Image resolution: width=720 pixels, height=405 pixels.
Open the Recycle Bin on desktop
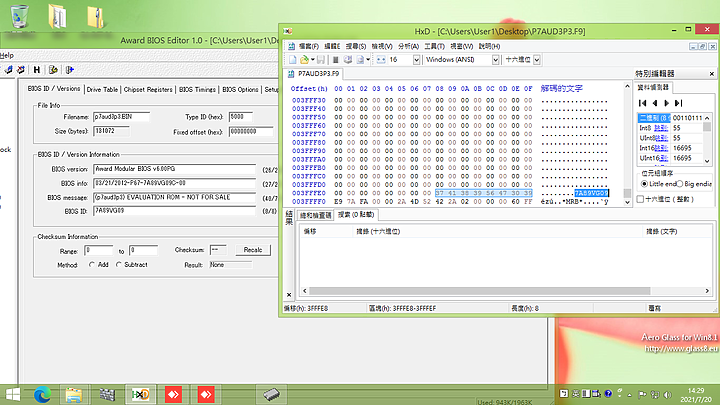(19, 17)
